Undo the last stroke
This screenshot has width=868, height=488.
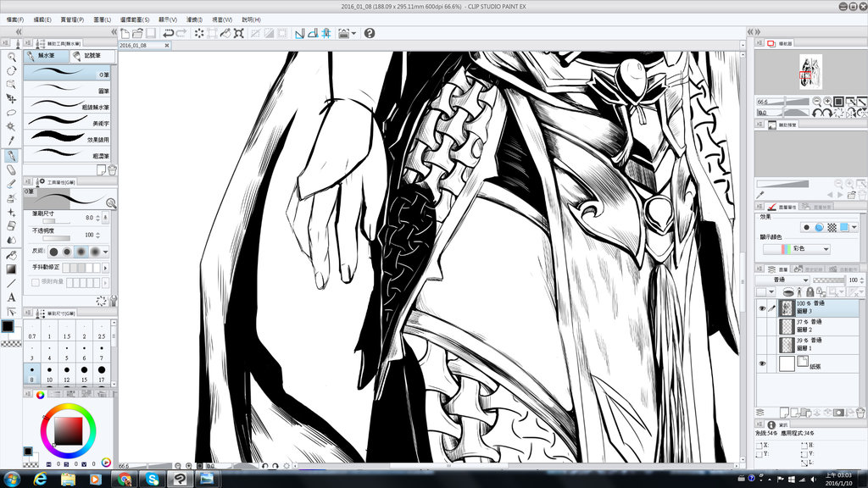coord(169,33)
